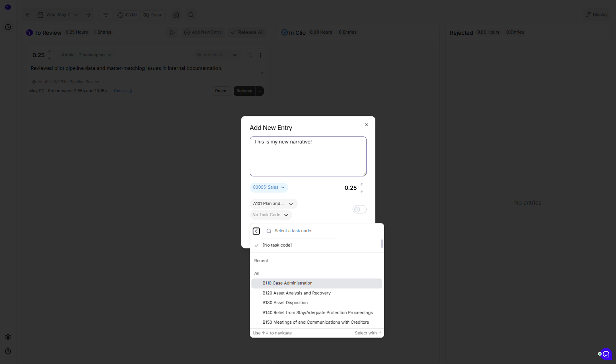Select B150 Meetings of and Communications with Creditors

317,322
